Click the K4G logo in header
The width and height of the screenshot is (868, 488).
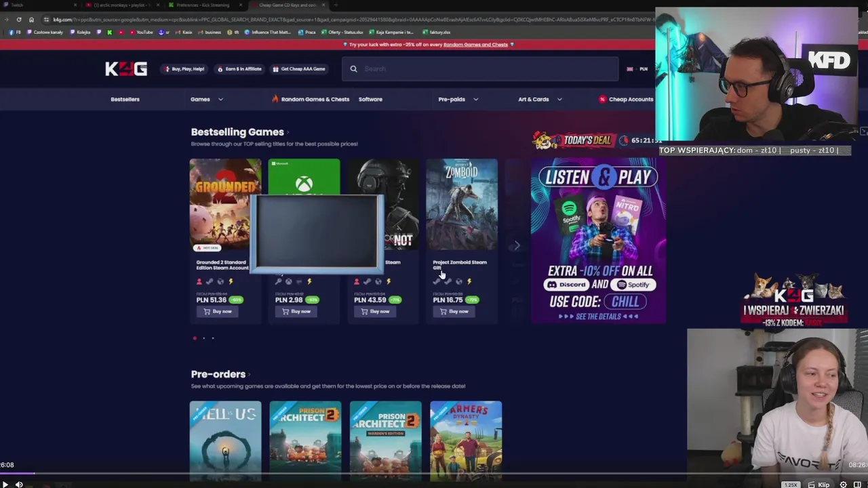[126, 68]
